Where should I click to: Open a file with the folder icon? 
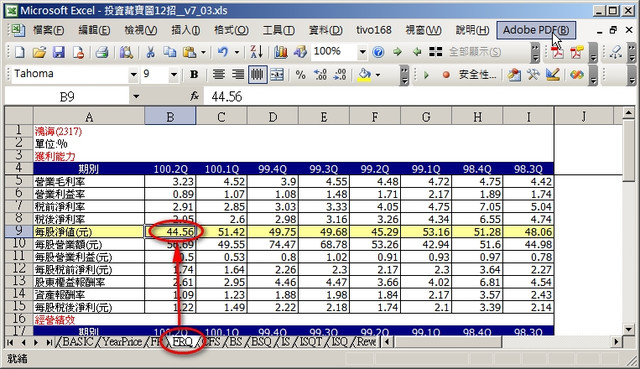pyautogui.click(x=39, y=52)
